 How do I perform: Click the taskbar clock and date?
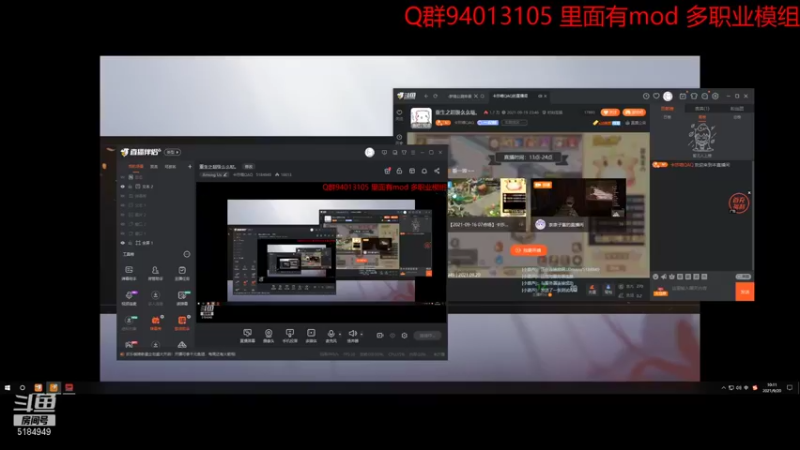tap(772, 388)
